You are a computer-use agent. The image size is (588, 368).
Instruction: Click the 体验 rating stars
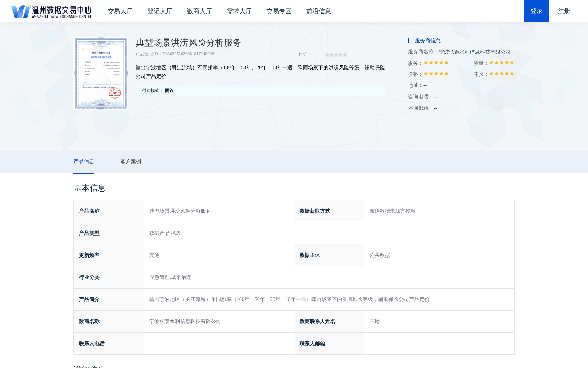click(502, 74)
